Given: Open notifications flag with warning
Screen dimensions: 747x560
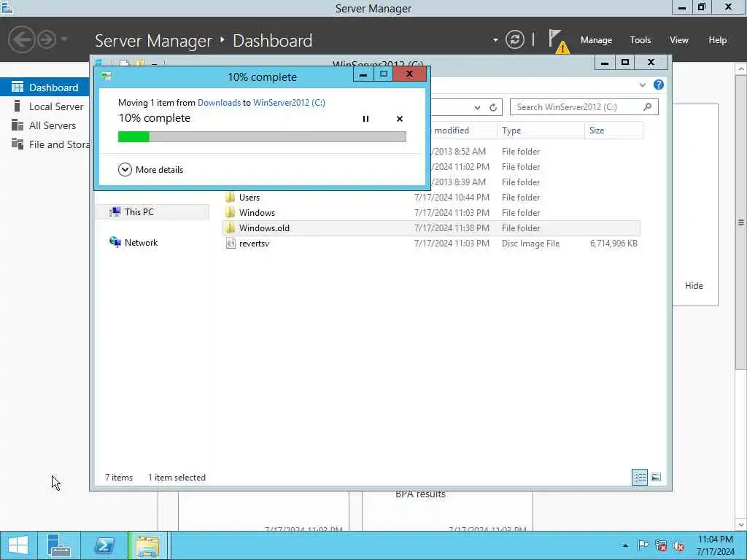Looking at the screenshot, I should [x=558, y=41].
